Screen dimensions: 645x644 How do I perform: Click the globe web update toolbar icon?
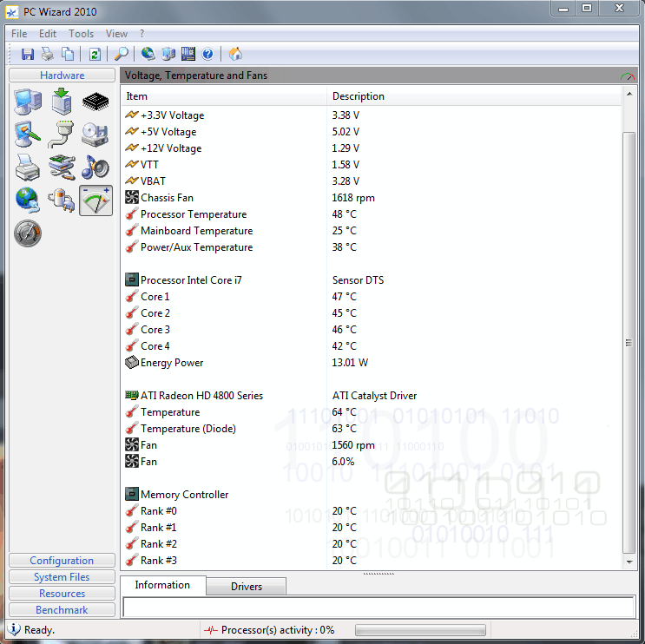click(148, 54)
